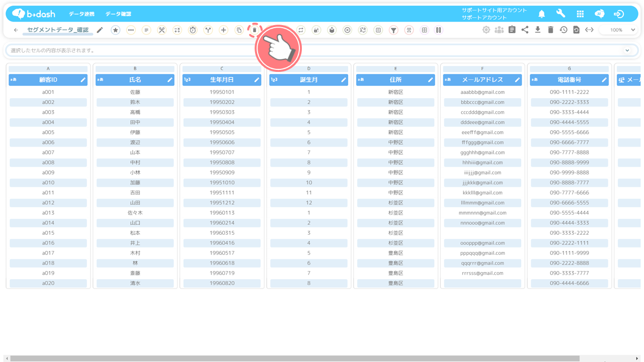Open the grey gear settings icon

tap(486, 30)
